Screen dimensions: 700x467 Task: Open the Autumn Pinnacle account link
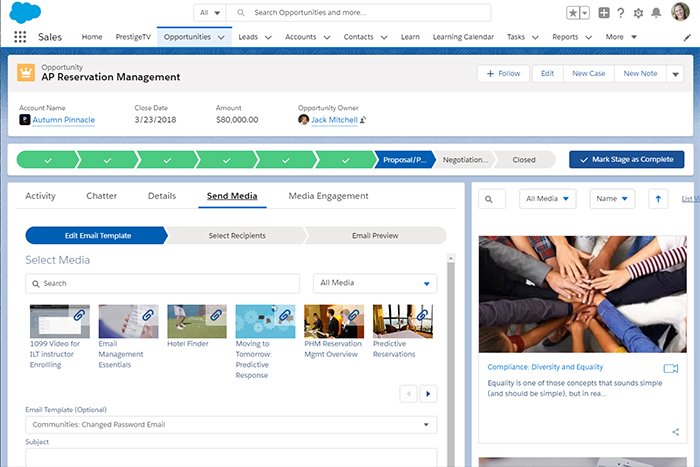64,120
